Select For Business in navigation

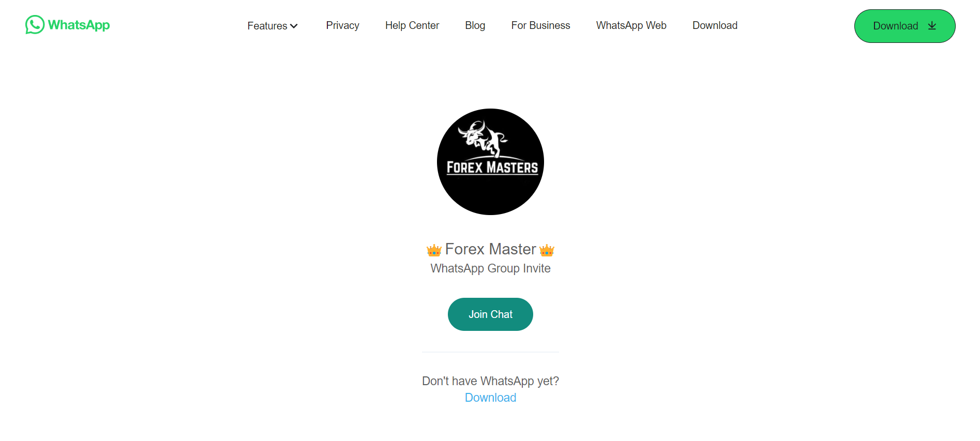pos(540,25)
